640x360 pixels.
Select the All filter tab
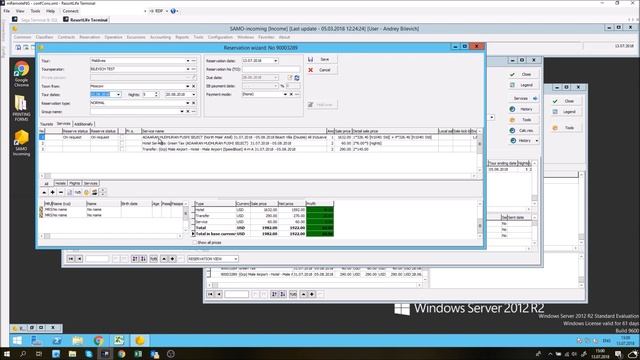pos(47,184)
